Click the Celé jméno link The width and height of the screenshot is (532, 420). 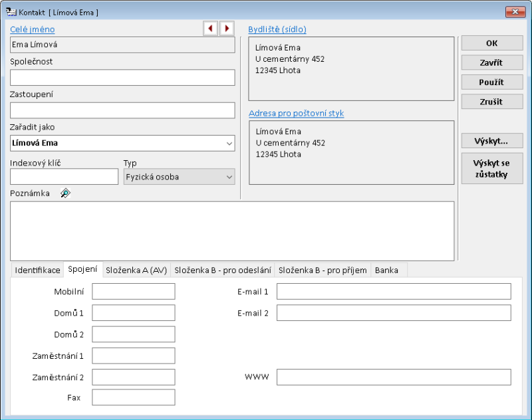point(33,29)
